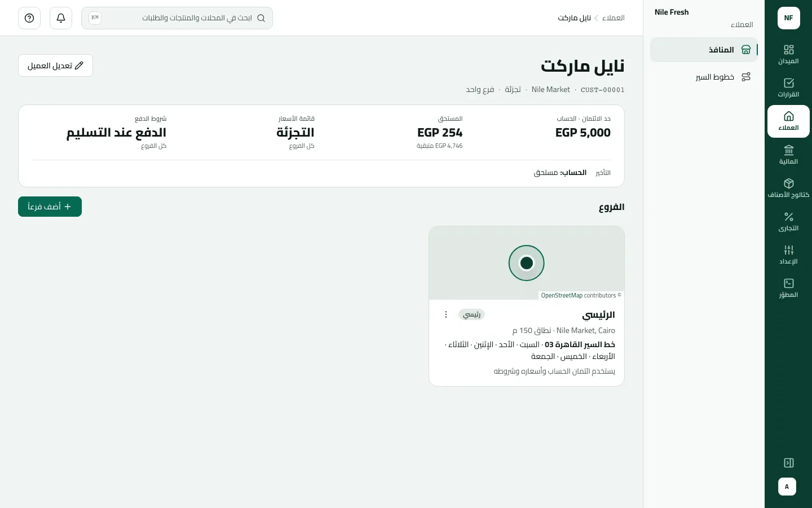Image resolution: width=812 pixels, height=508 pixels.
Task: Click the EGP 254 outstanding amount
Action: [440, 133]
